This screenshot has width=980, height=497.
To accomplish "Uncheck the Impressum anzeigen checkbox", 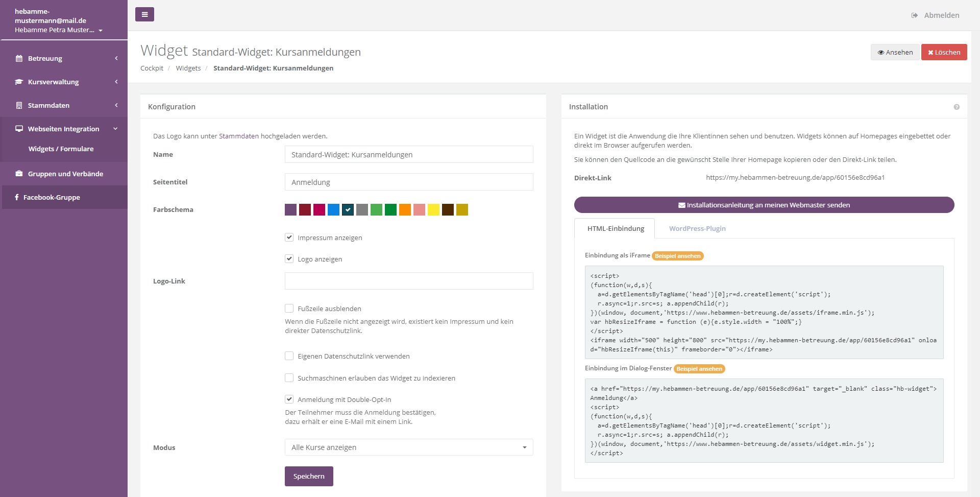I will tap(289, 238).
